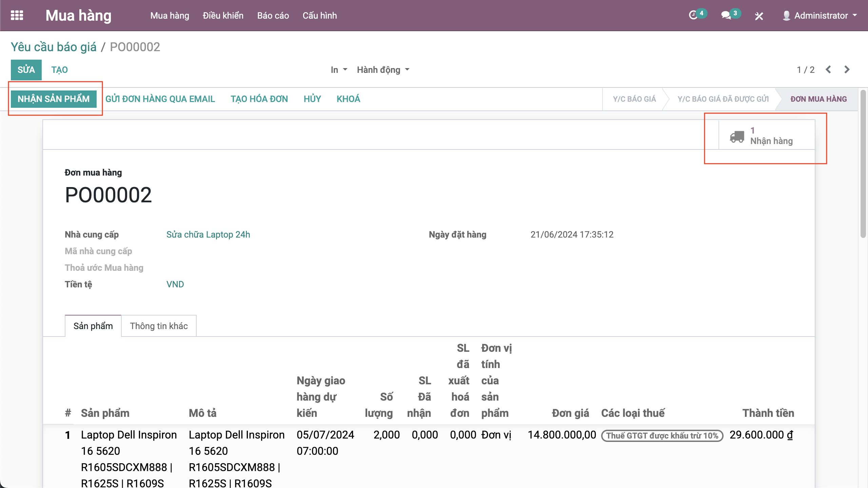The image size is (868, 488).
Task: Click the Yêu cầu báo giá breadcrumb
Action: 54,47
